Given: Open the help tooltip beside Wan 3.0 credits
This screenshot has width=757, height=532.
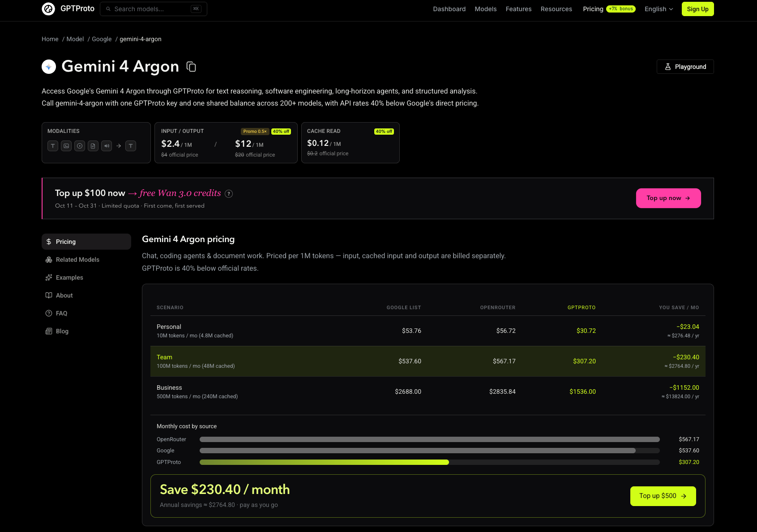Looking at the screenshot, I should point(229,194).
